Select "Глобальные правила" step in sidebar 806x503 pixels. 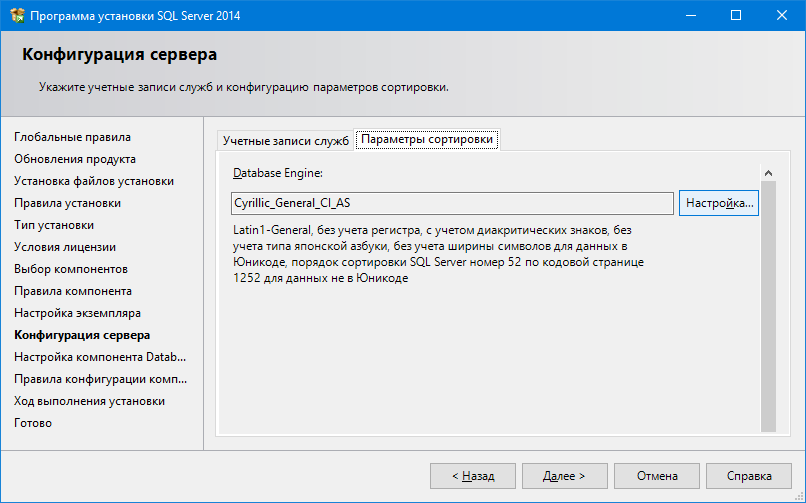pos(72,137)
